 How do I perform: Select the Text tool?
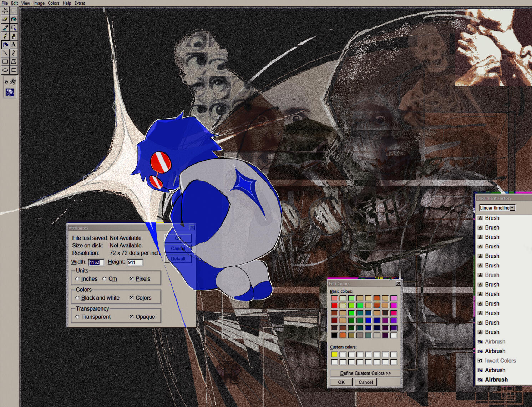[x=14, y=45]
